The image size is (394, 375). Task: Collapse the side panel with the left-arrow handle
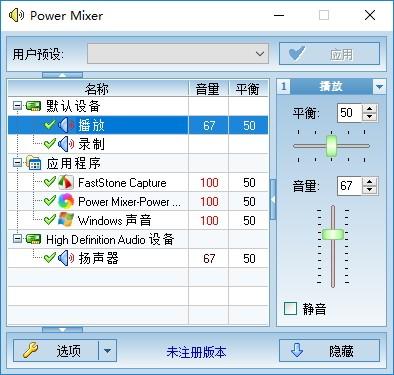point(273,200)
